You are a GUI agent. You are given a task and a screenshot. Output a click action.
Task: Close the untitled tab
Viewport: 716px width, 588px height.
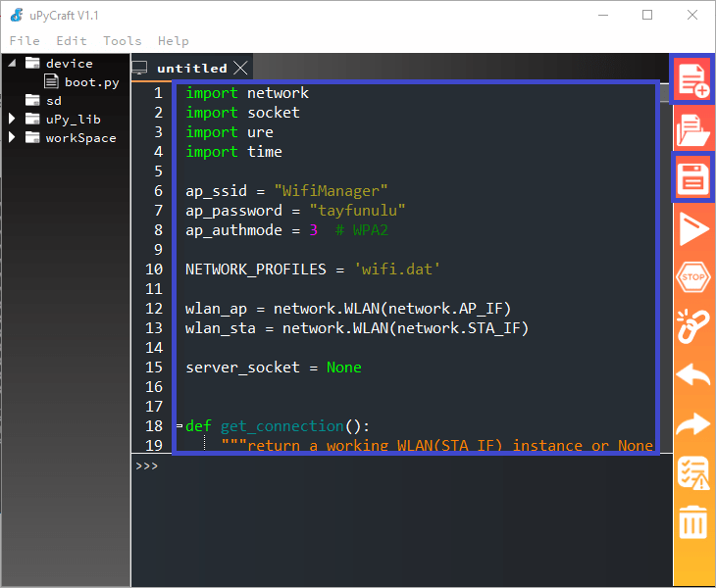pos(240,68)
